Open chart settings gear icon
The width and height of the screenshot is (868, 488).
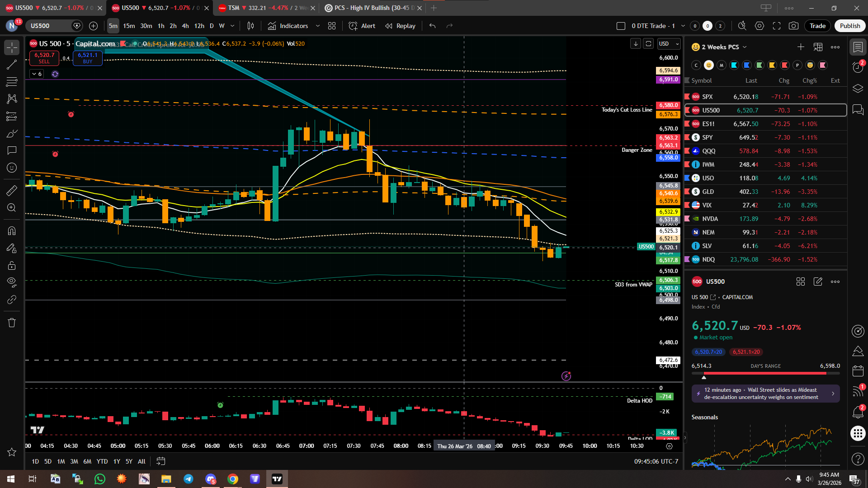tap(759, 26)
